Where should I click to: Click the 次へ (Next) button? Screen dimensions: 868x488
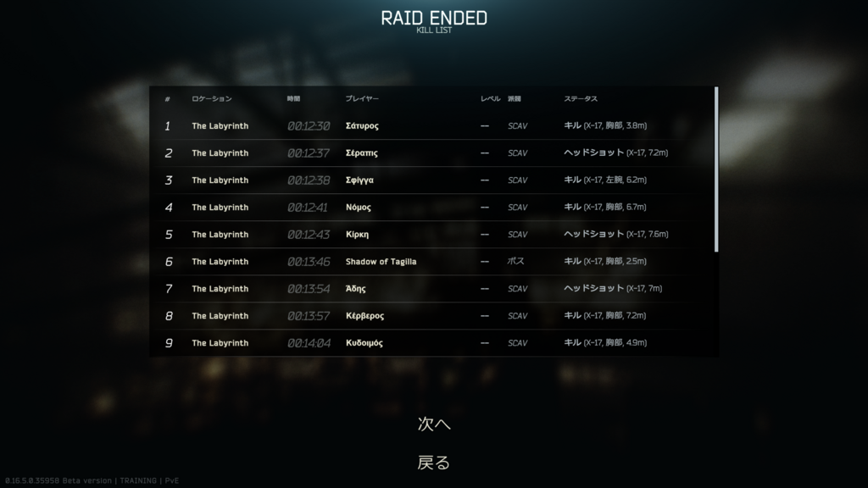coord(434,424)
